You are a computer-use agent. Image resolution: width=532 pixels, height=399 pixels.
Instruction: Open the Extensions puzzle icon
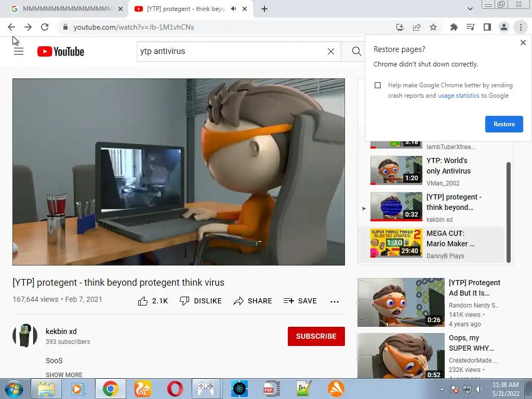tap(454, 27)
